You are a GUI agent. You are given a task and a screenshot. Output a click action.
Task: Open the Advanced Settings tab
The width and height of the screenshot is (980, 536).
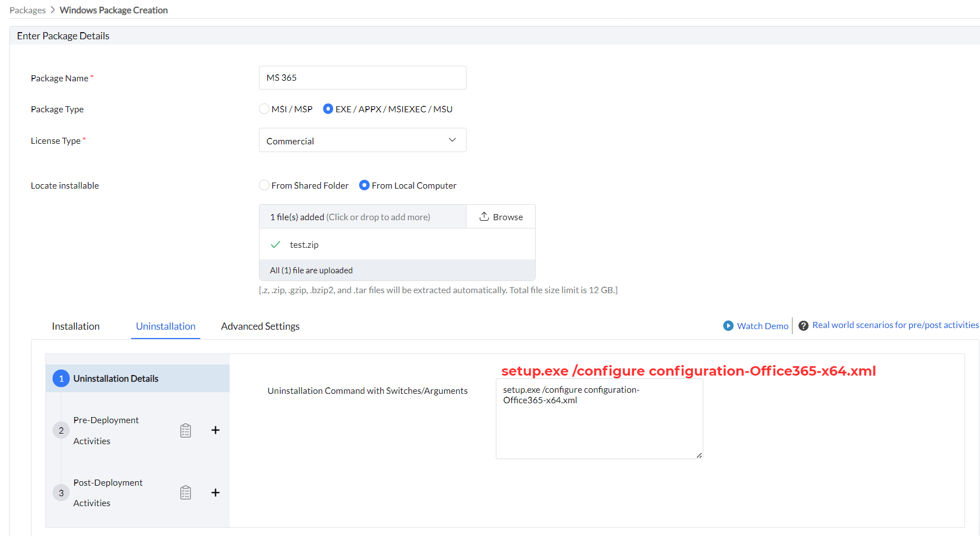click(260, 326)
